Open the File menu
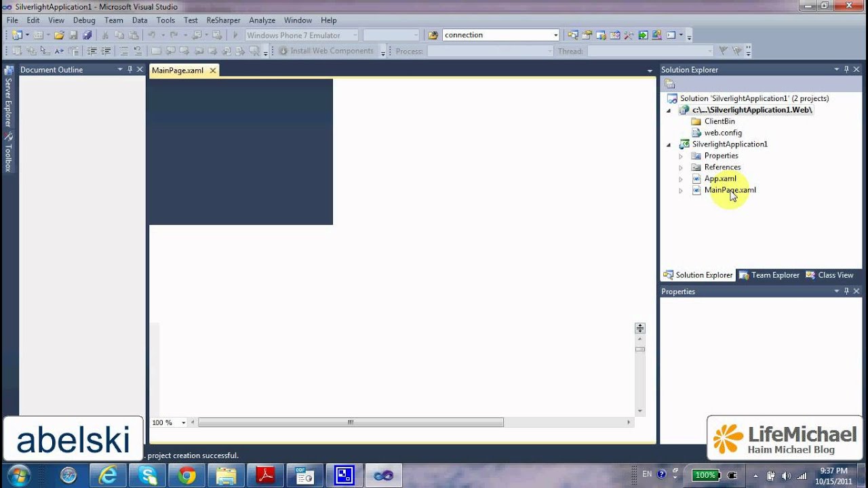The image size is (868, 488). click(12, 20)
